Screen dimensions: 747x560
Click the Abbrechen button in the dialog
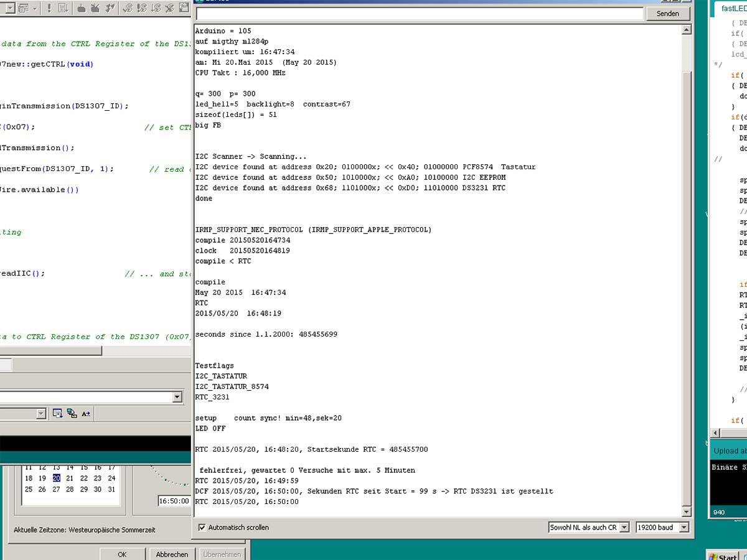click(172, 554)
